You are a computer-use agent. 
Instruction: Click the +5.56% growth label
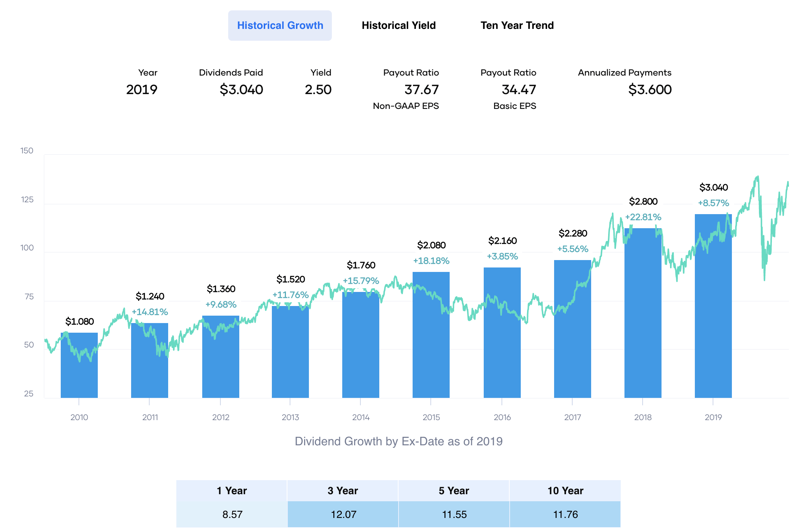573,249
